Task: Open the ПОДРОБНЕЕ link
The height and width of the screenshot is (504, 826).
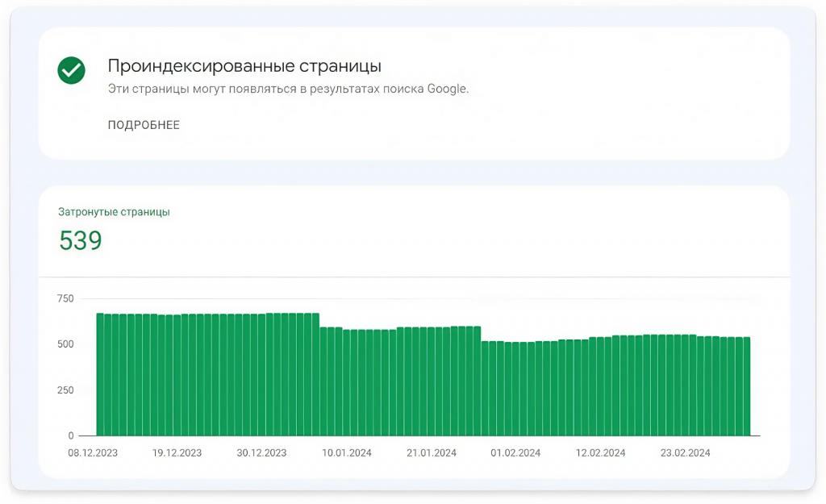Action: coord(144,125)
